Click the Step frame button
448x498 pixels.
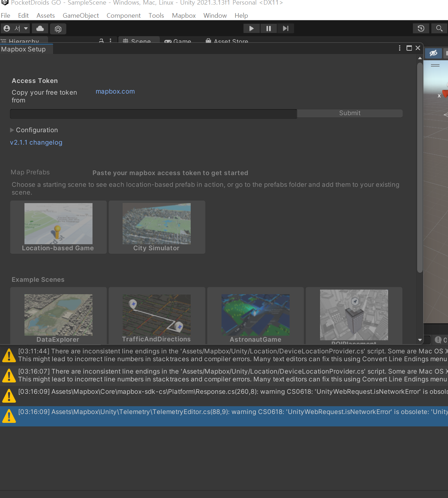coord(286,28)
